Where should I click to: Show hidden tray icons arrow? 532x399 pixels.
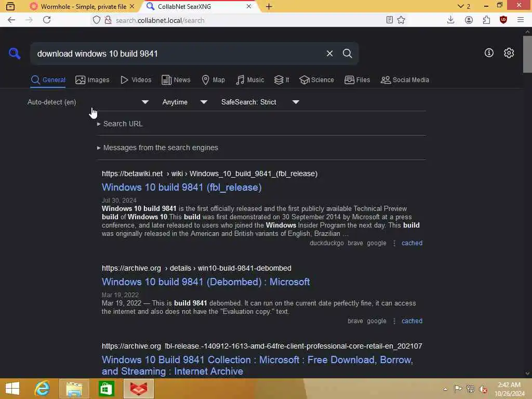445,389
